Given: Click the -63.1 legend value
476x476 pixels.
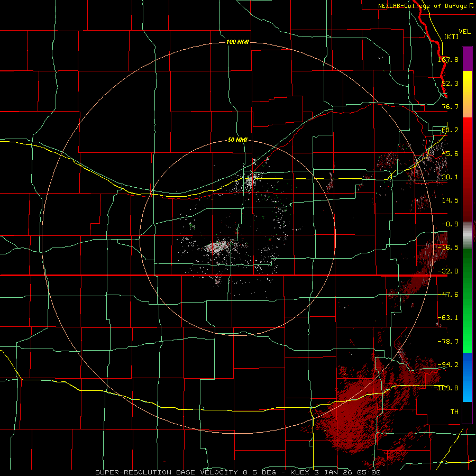Looking at the screenshot, I should point(448,318).
